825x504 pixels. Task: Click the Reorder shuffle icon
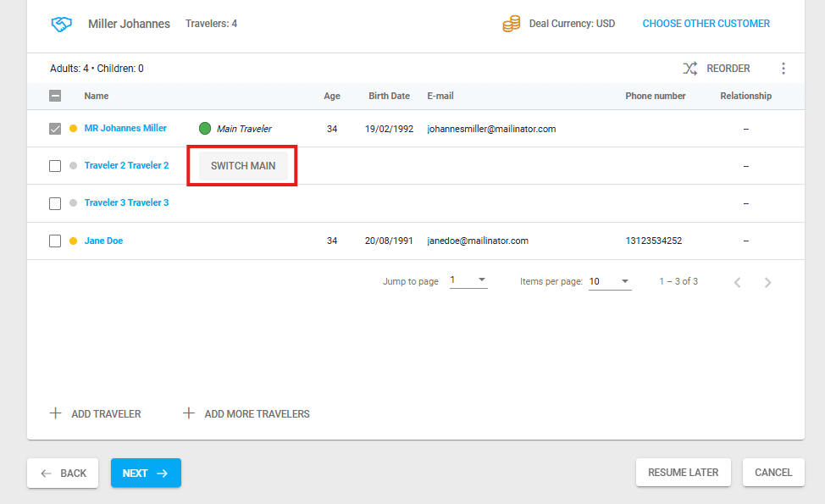(689, 69)
